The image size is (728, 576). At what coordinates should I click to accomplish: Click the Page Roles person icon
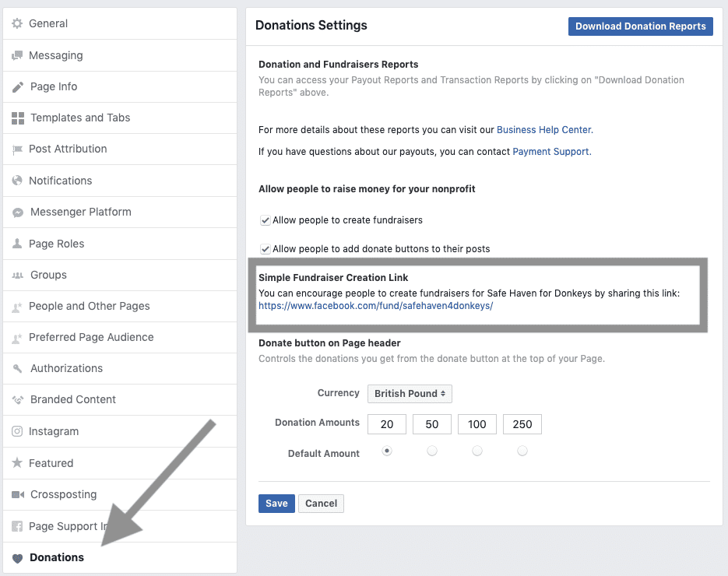click(17, 244)
